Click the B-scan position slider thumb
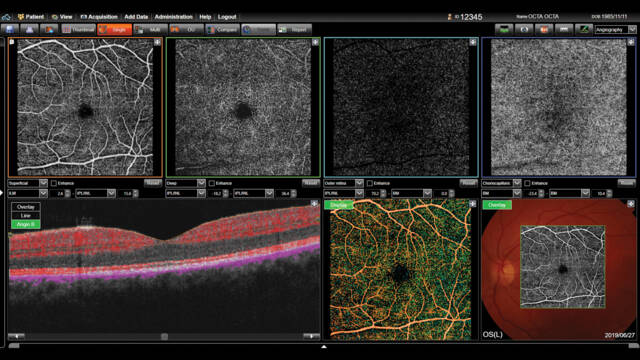The image size is (640, 360). tap(164, 336)
